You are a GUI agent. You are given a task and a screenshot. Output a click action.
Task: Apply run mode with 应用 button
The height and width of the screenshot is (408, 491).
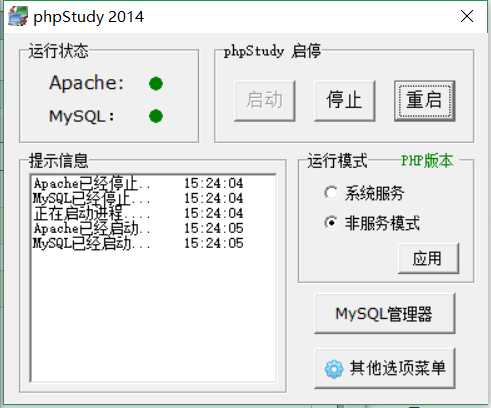(428, 258)
